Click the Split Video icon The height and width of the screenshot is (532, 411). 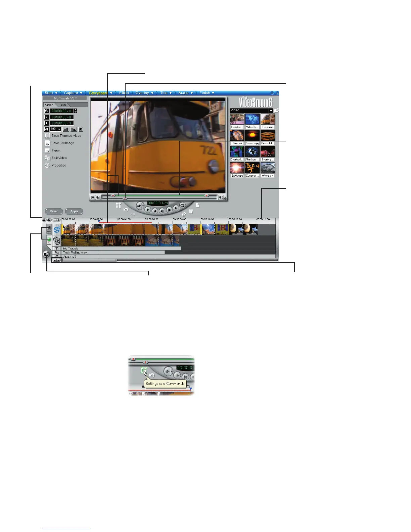coord(47,158)
